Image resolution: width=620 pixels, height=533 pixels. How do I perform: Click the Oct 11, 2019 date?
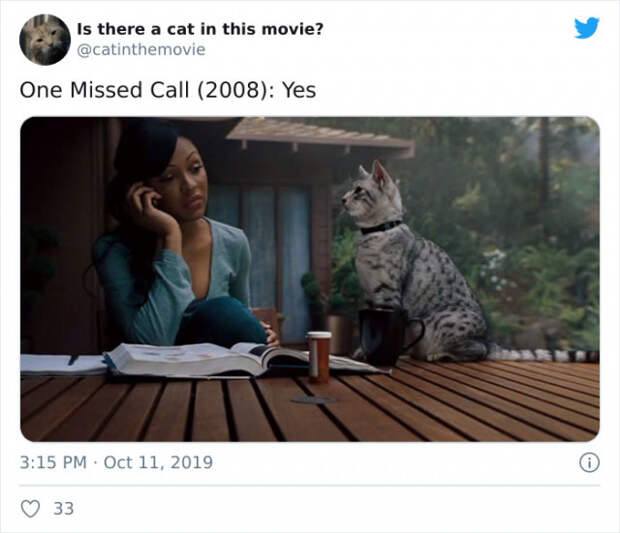click(158, 462)
